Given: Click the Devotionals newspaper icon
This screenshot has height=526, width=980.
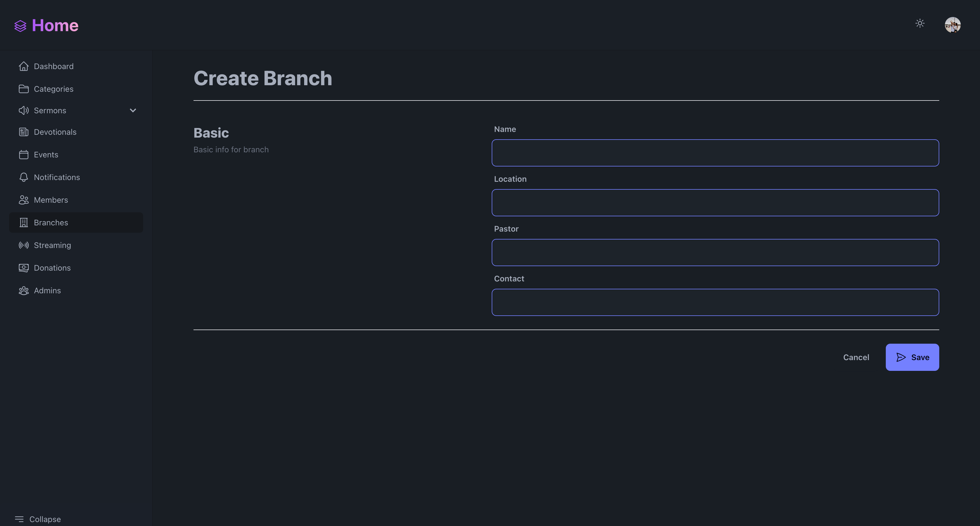Looking at the screenshot, I should [x=23, y=132].
